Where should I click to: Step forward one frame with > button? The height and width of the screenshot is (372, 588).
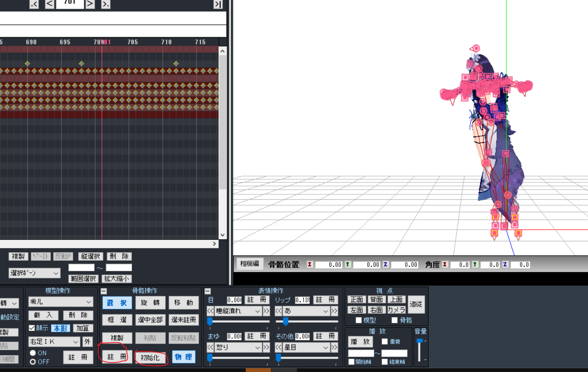90,4
